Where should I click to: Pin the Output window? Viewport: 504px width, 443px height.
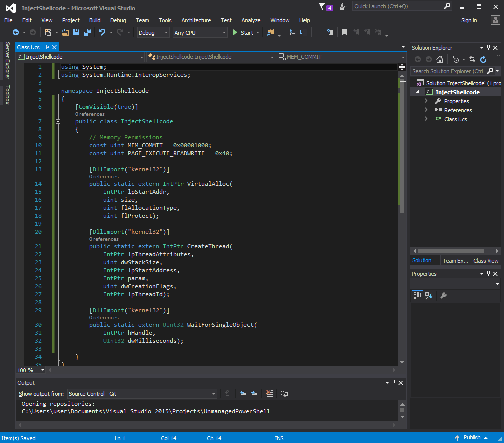(x=393, y=382)
